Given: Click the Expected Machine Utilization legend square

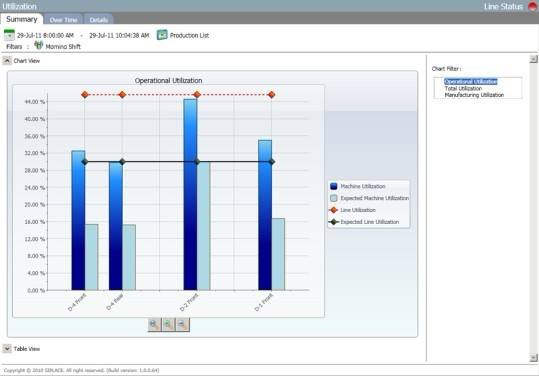Looking at the screenshot, I should [x=333, y=198].
